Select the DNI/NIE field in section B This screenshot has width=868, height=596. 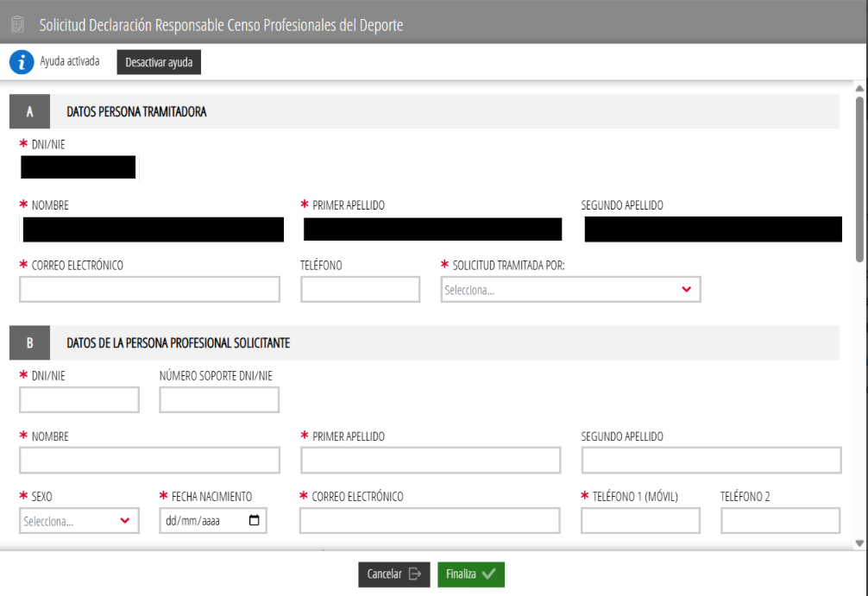pyautogui.click(x=79, y=400)
